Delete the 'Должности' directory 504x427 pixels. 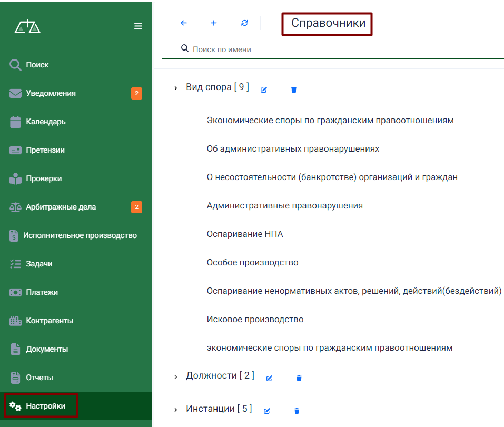pos(299,379)
